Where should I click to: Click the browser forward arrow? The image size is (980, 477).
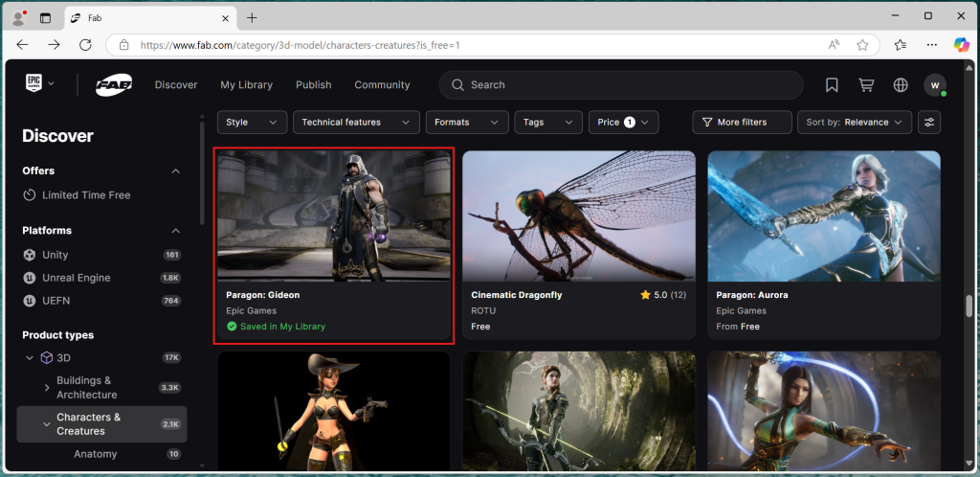[x=54, y=45]
